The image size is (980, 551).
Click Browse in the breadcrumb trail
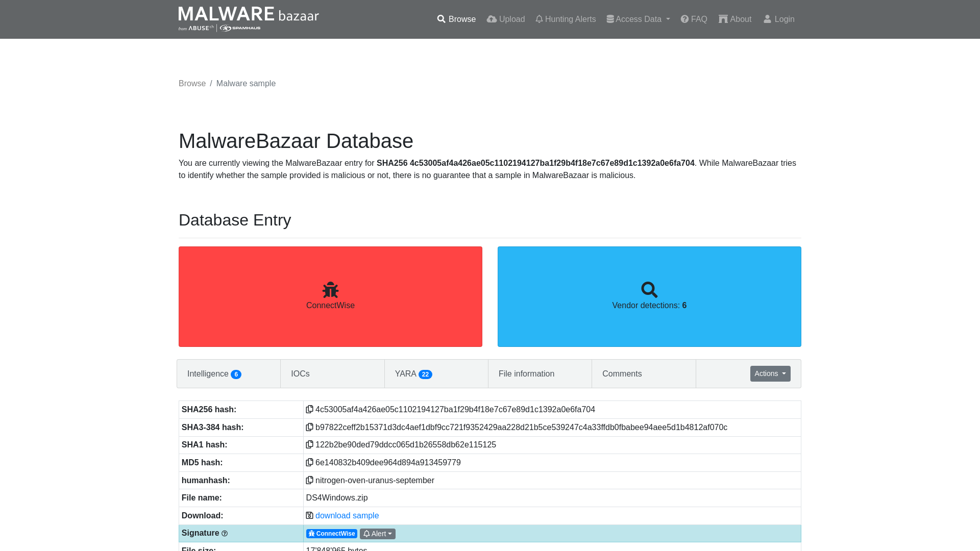192,83
